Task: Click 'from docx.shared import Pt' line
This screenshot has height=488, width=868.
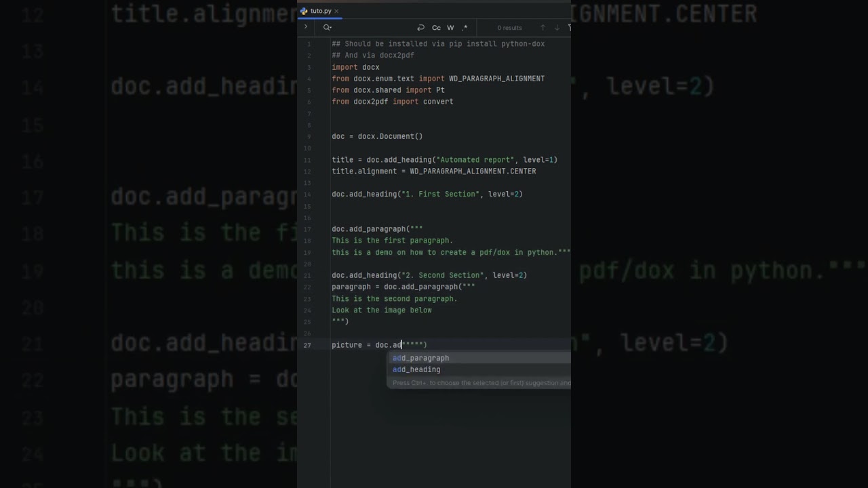Action: pyautogui.click(x=388, y=90)
